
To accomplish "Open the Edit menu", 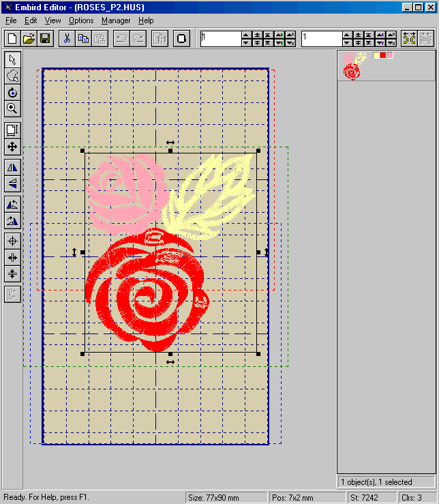I will tap(31, 20).
